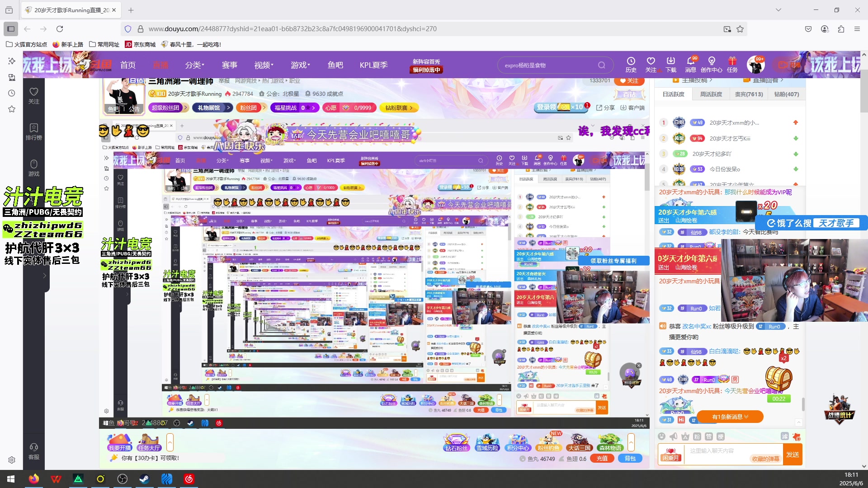Click 收藏的弹幕 in chat input

pos(766,459)
